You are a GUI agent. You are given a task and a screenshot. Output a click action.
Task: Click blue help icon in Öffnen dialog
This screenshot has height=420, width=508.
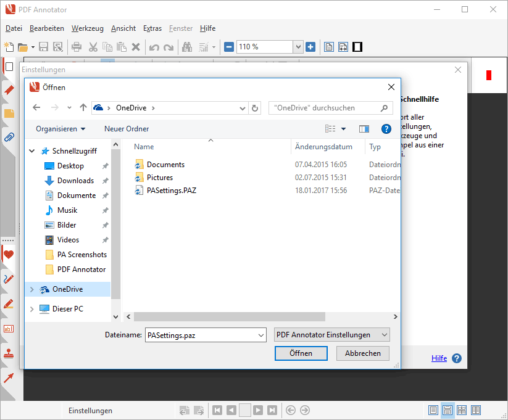[386, 129]
